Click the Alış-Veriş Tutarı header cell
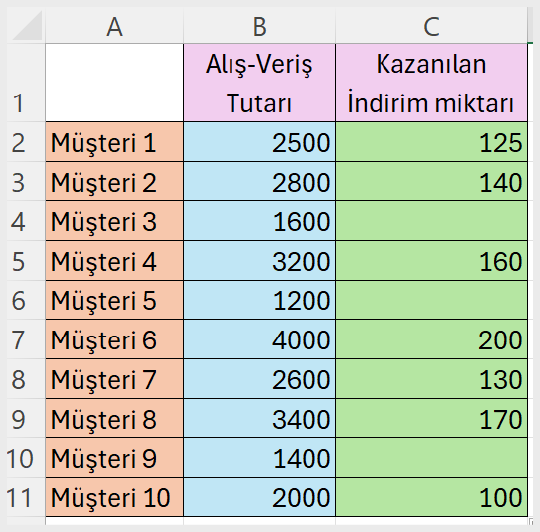The image size is (540, 532). click(259, 83)
